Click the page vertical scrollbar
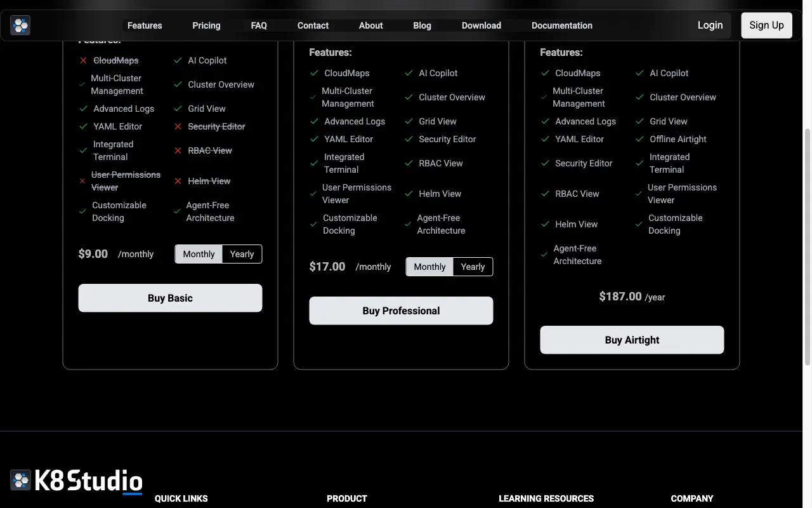The image size is (812, 508). 807,246
